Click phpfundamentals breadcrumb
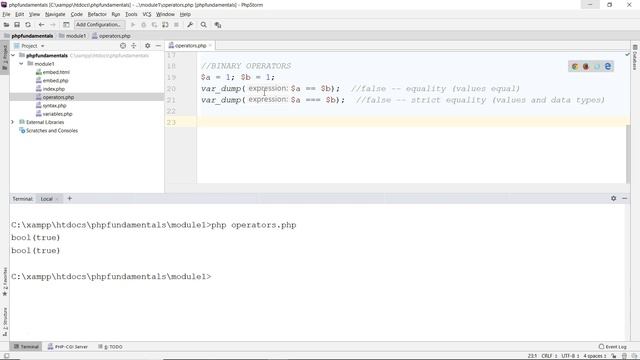Screen dimensions: 640x360 pos(29,36)
